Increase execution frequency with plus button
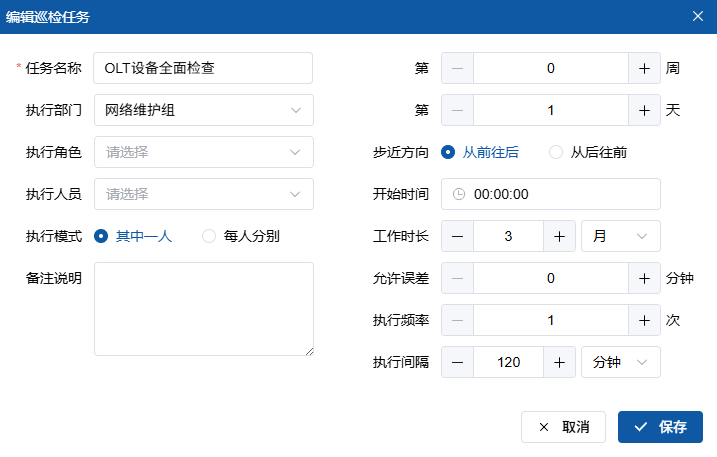Image resolution: width=717 pixels, height=457 pixels. click(x=644, y=320)
